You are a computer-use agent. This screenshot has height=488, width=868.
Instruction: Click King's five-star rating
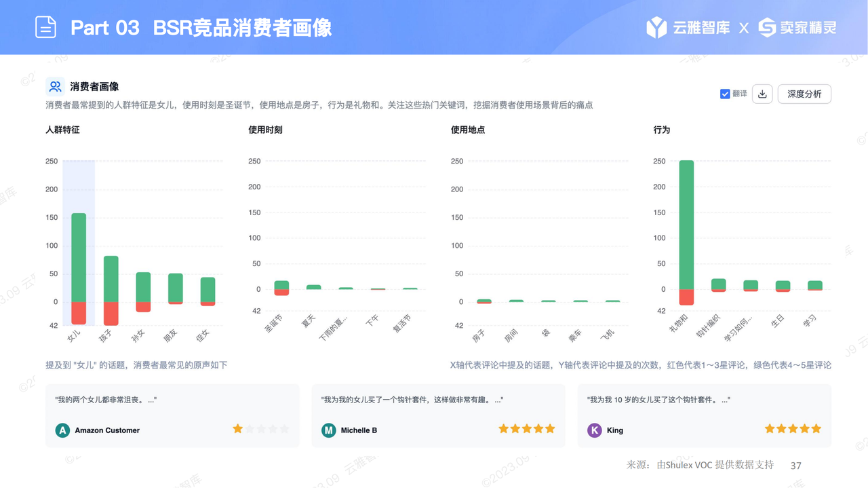[x=793, y=429]
